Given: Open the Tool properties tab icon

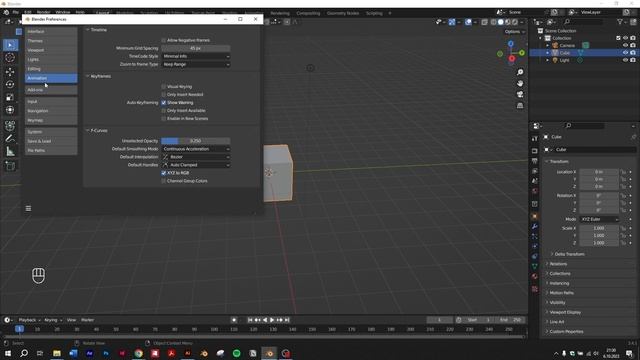Looking at the screenshot, I should click(535, 139).
